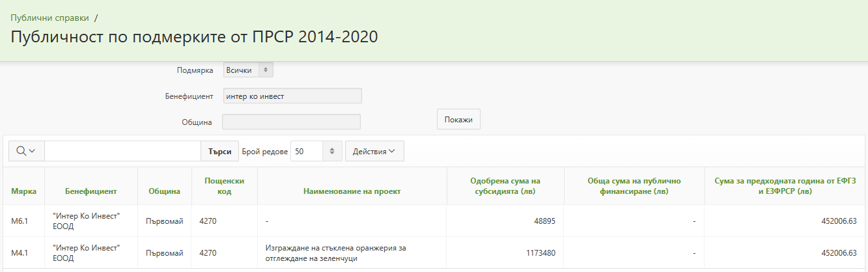Follow the Публични справки breadcrumb link
The image size is (868, 272).
tap(49, 18)
